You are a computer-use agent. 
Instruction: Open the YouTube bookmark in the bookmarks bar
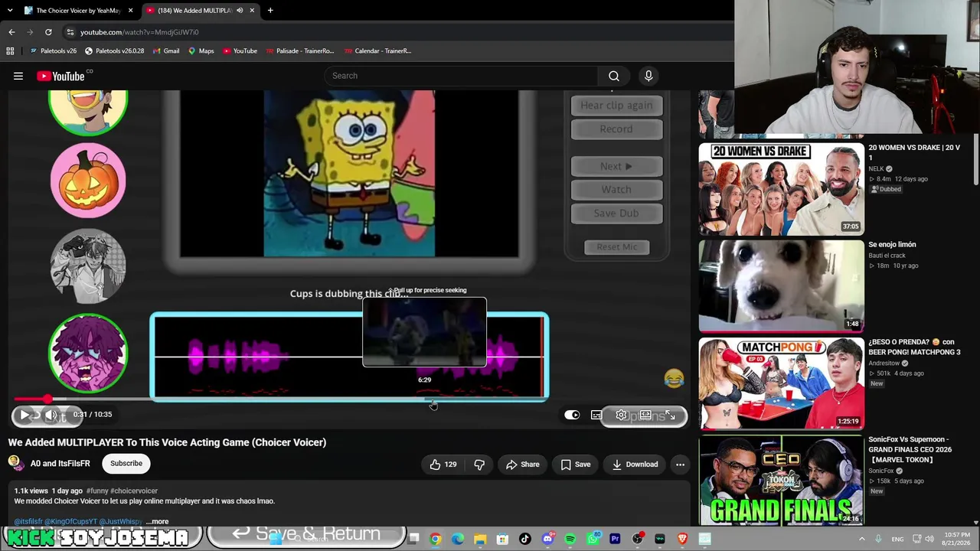pyautogui.click(x=240, y=51)
